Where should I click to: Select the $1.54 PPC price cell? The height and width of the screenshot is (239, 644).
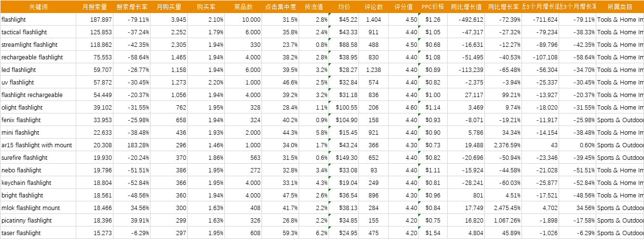click(x=433, y=233)
